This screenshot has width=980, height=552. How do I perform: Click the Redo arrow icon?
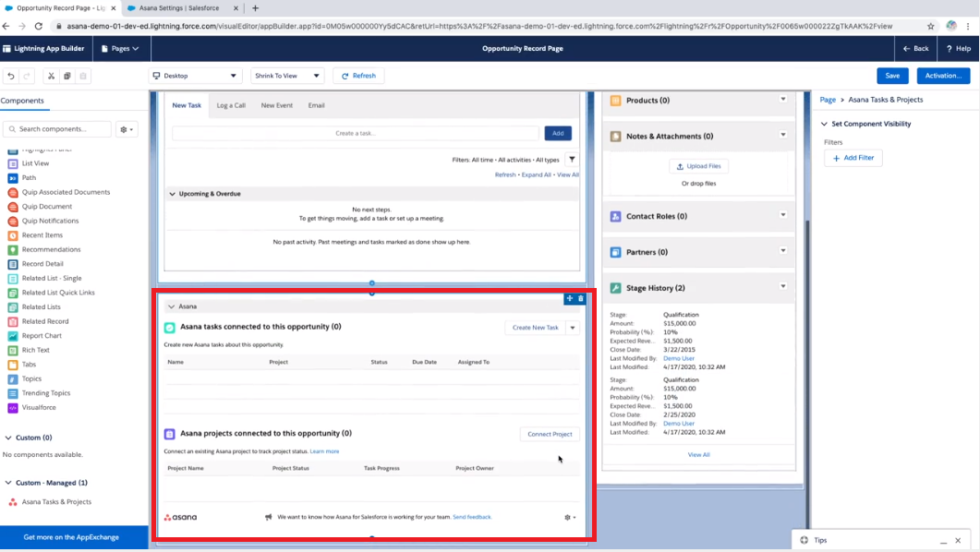(26, 76)
